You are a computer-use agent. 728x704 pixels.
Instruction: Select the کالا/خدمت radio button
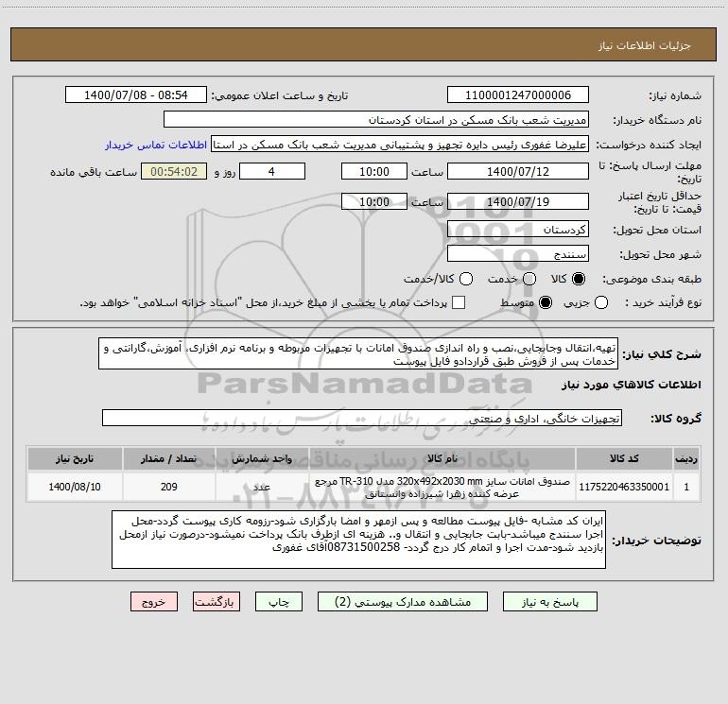click(466, 279)
